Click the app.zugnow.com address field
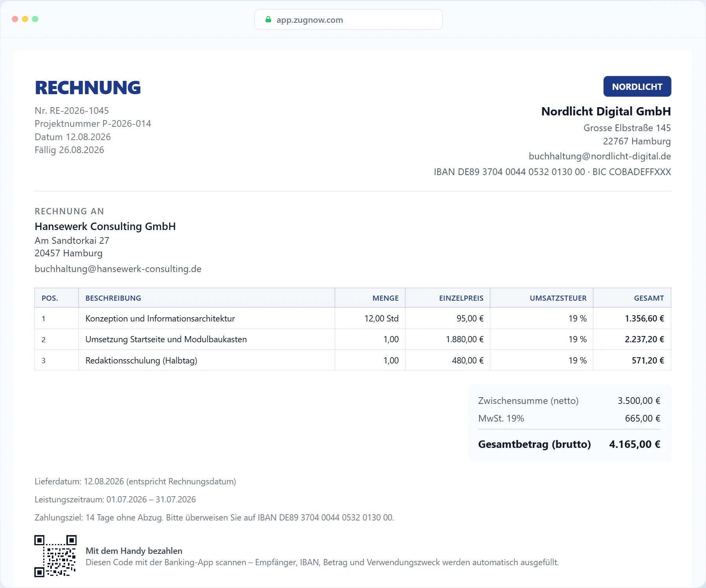The image size is (706, 588). tap(349, 20)
